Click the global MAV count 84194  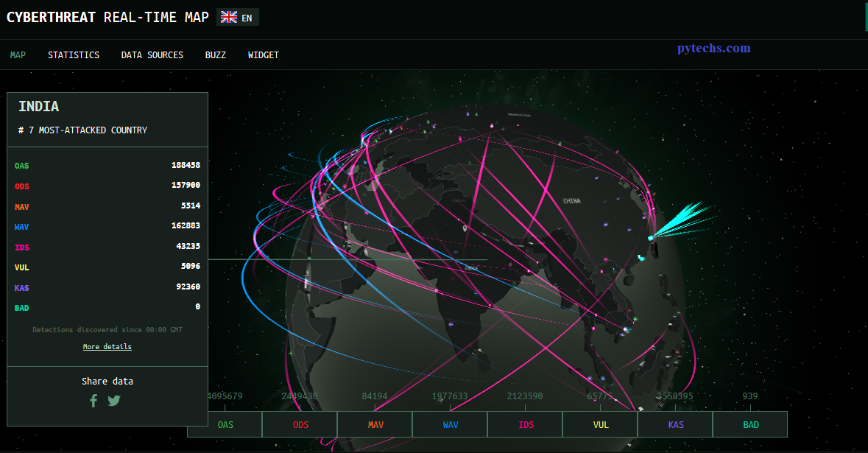tap(375, 396)
